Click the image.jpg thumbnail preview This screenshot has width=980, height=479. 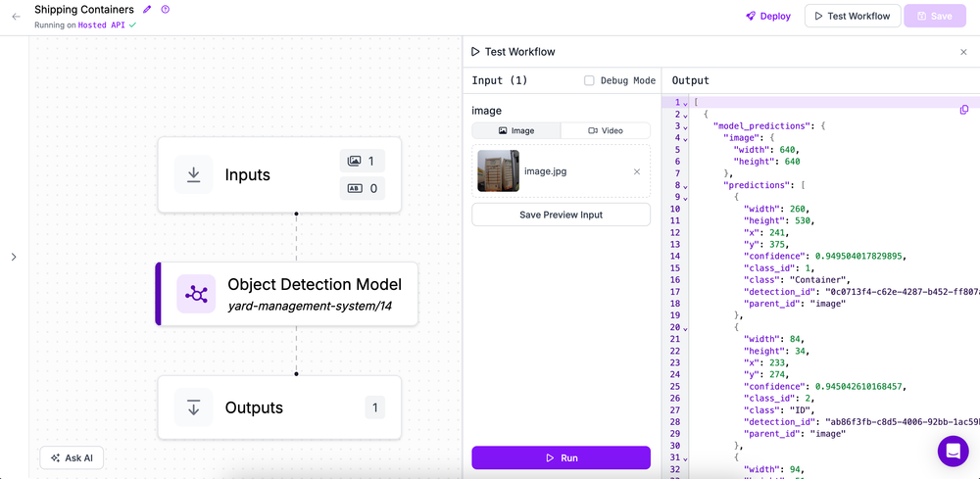click(498, 170)
